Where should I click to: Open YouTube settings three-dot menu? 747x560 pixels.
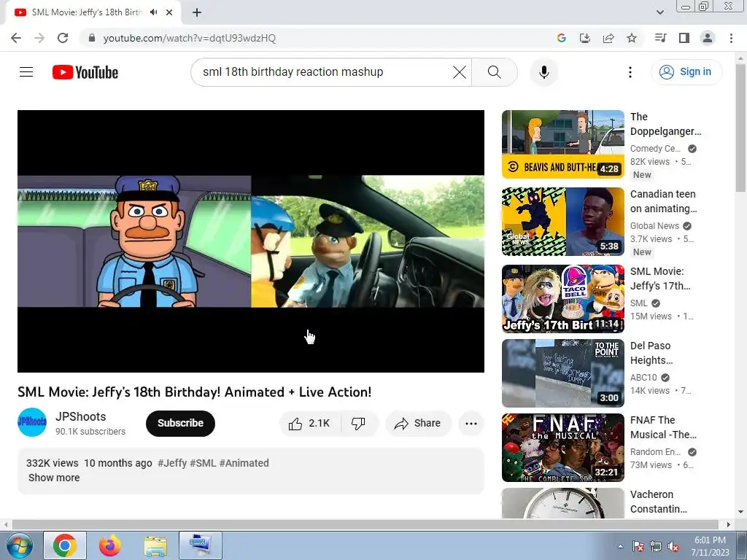[x=630, y=72]
